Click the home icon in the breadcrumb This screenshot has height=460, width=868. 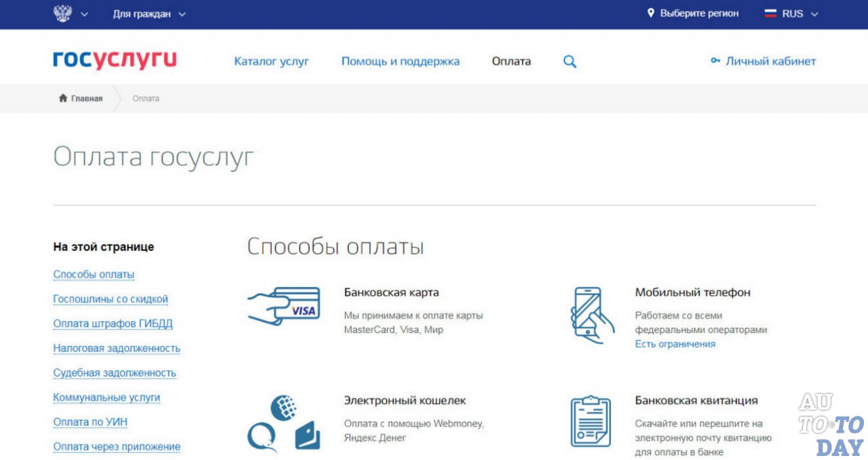pos(62,98)
